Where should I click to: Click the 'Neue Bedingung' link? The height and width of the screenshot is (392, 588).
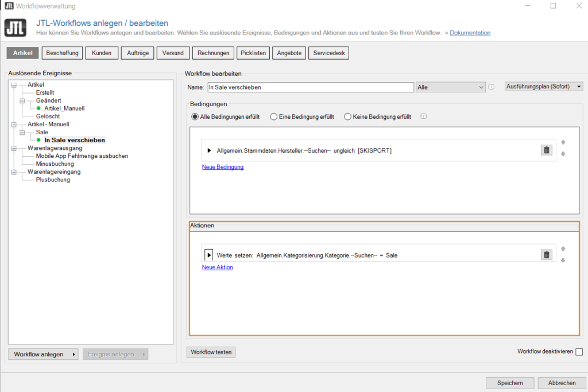pyautogui.click(x=223, y=167)
